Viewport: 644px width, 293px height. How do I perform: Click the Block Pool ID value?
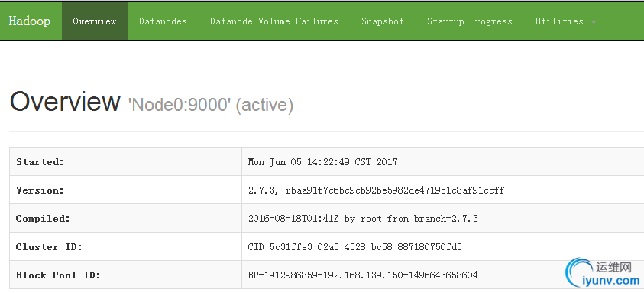point(363,275)
